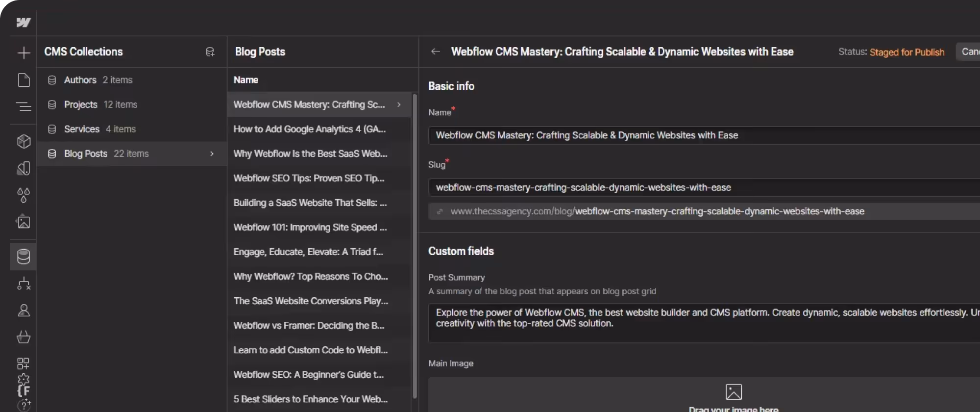Image resolution: width=980 pixels, height=412 pixels.
Task: Open the Logic flows panel
Action: click(24, 283)
